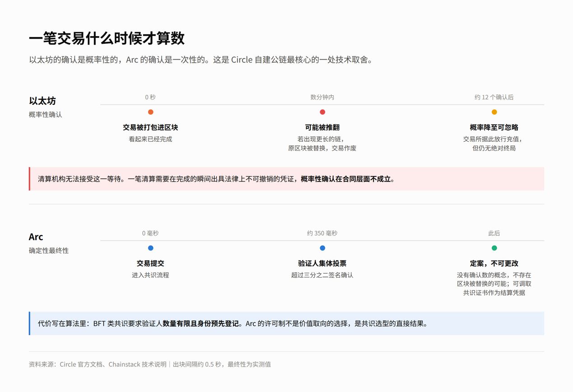Click the blue dot above 交易提交

pos(150,248)
